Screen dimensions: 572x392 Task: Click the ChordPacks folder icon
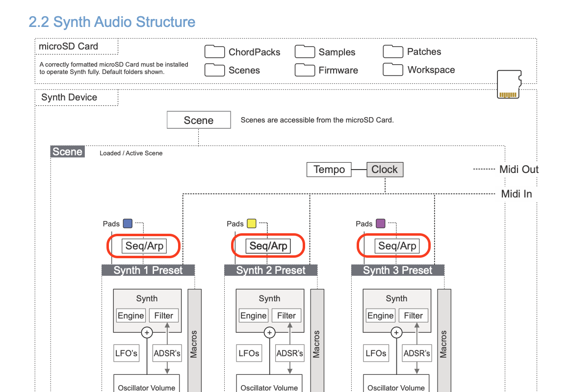point(214,52)
